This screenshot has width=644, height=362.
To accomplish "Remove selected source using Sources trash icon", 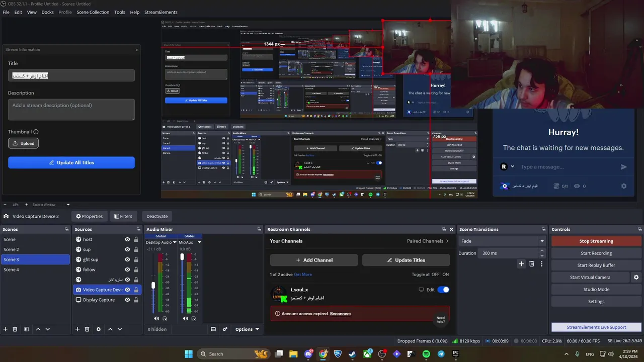I will click(x=87, y=329).
